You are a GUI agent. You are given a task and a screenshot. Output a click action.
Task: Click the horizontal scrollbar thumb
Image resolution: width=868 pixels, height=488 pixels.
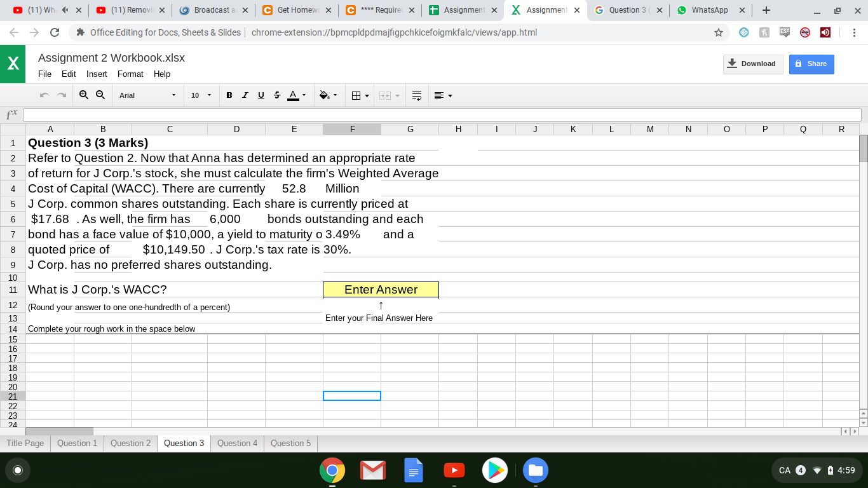(x=59, y=431)
